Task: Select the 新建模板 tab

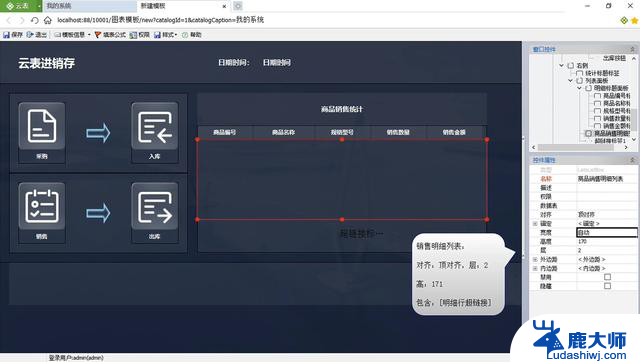Action: point(184,6)
